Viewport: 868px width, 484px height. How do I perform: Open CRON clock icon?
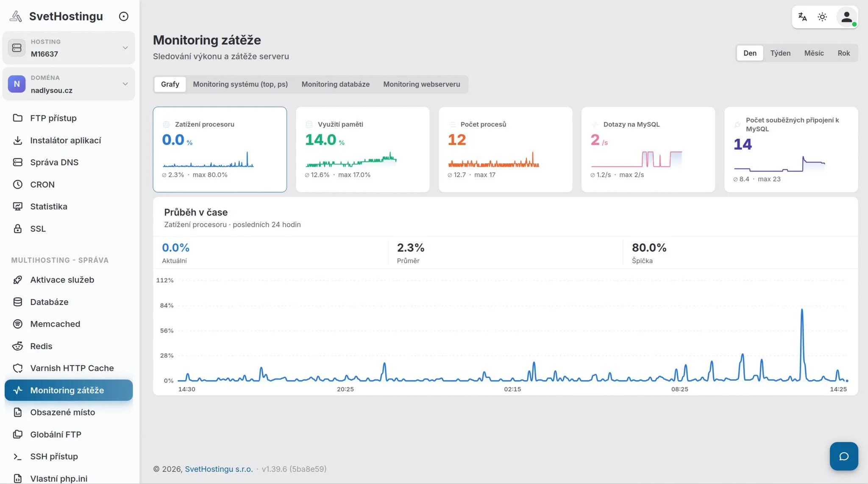tap(17, 185)
